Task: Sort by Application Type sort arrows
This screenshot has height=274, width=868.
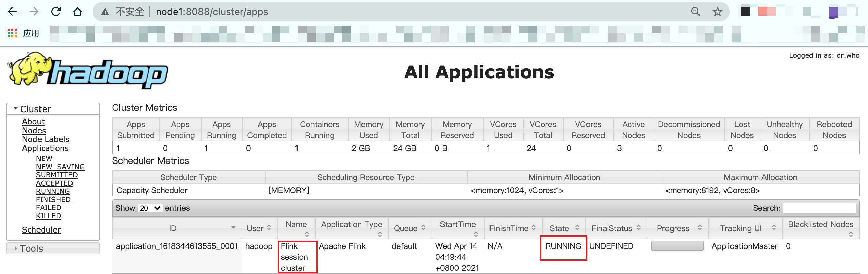Action: coord(380,234)
